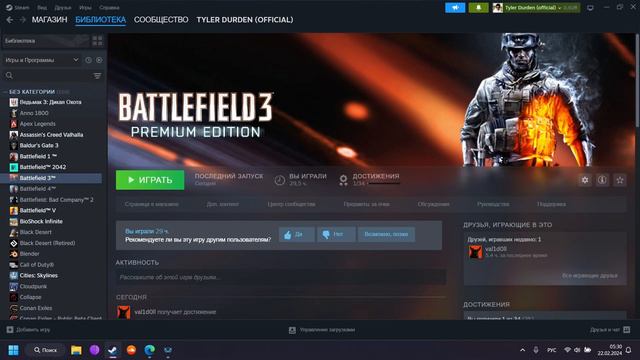Open the notifications bell in Steam header
Screen dimensions: 640x360
(x=478, y=8)
